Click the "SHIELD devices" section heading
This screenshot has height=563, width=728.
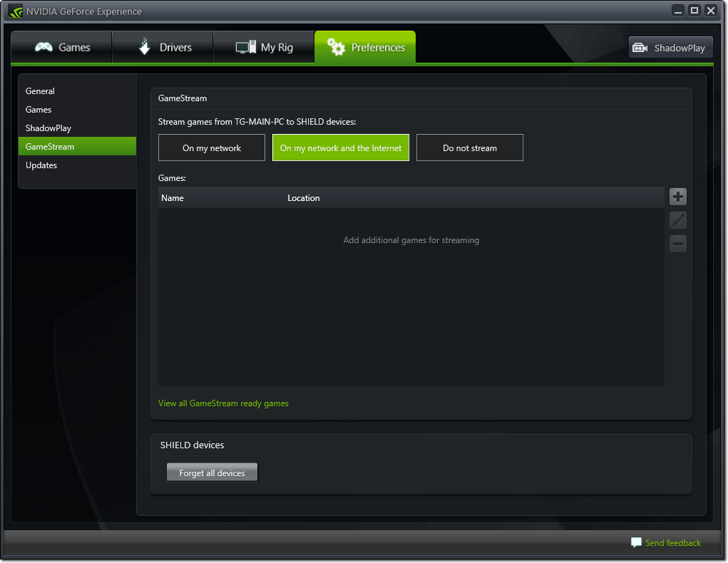[x=193, y=445]
